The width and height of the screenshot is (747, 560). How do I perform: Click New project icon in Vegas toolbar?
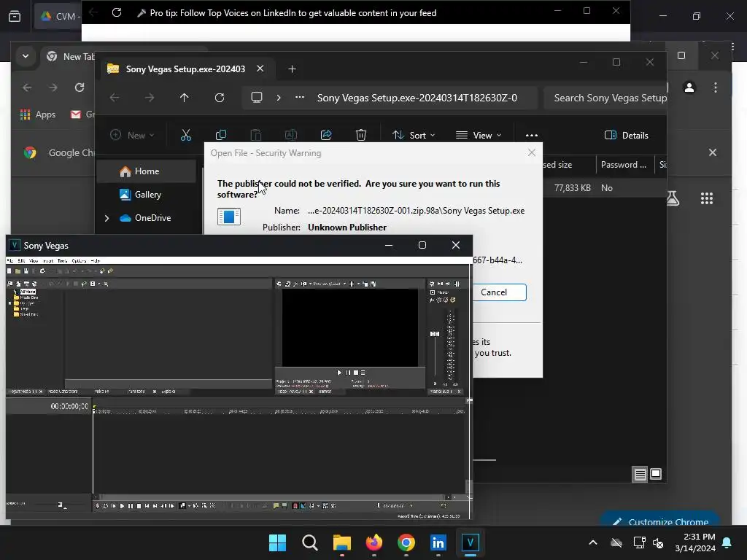click(9, 271)
